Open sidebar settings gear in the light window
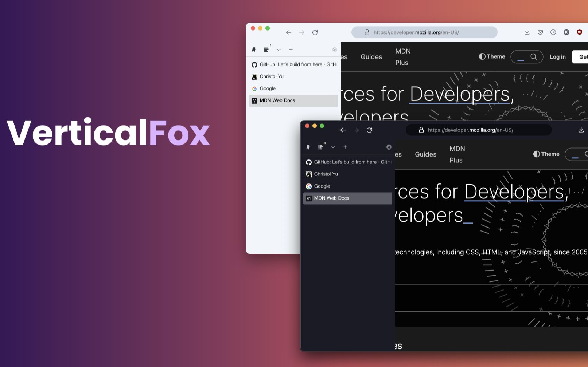 [x=334, y=50]
